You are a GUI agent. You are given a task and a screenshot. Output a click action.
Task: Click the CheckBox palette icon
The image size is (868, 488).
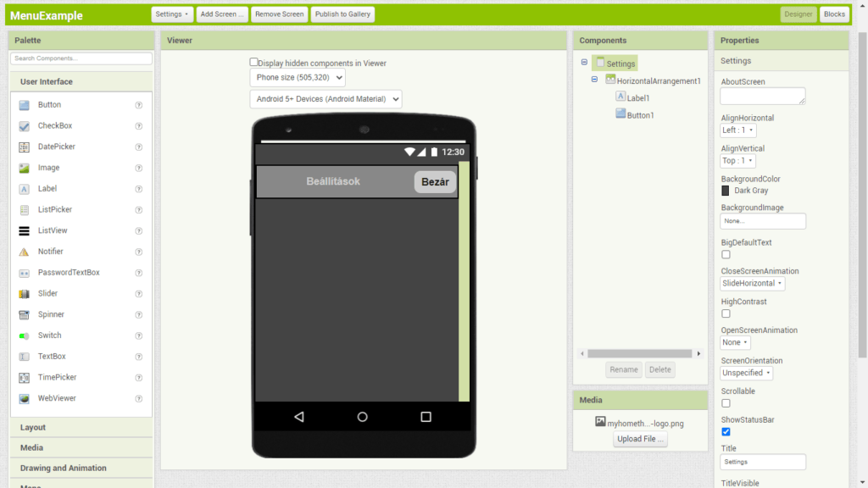(24, 126)
